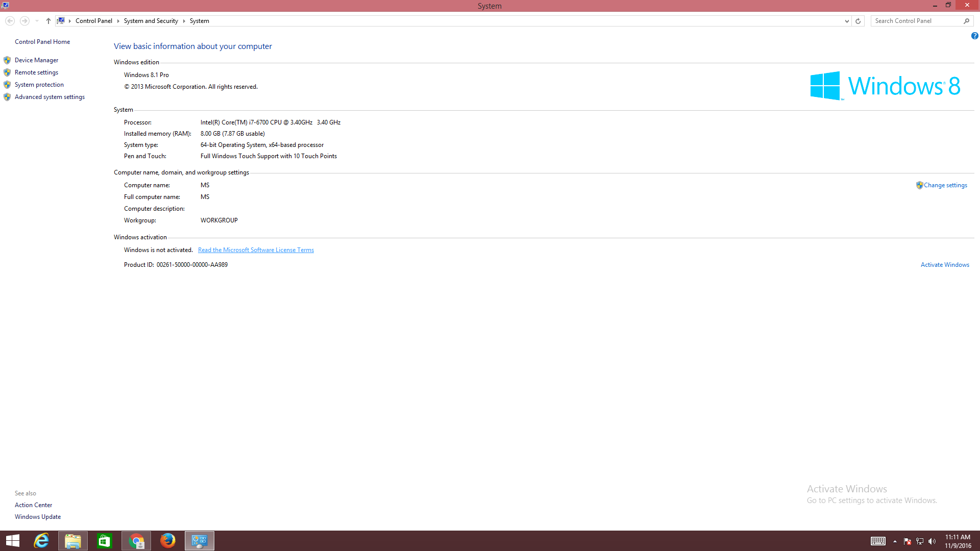
Task: Go up one level with Up arrow
Action: 48,21
